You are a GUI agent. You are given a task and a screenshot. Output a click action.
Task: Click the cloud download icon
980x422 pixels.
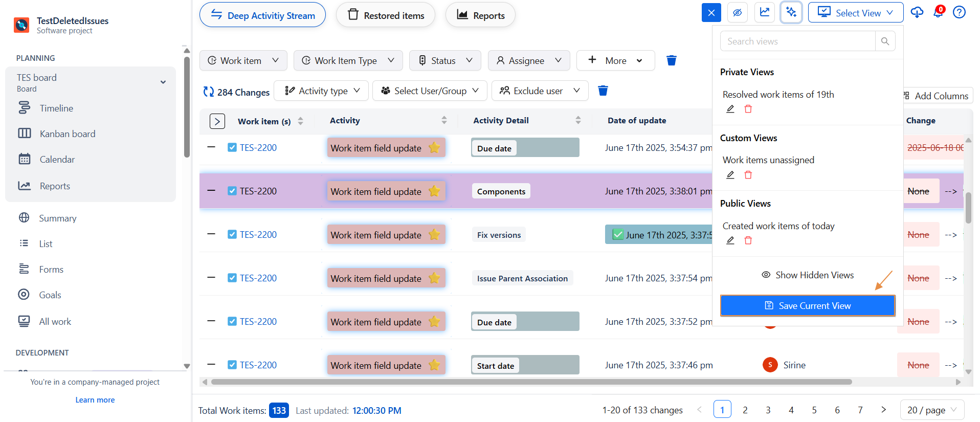[x=917, y=12]
